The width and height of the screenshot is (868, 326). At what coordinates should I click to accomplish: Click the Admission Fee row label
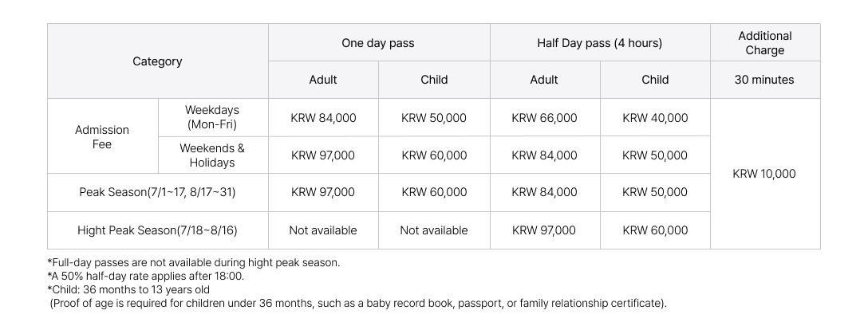[102, 136]
